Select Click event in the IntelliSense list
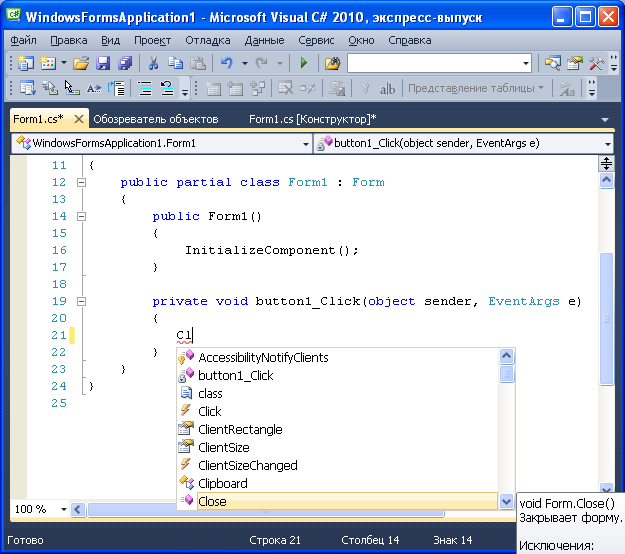The width and height of the screenshot is (625, 554). 337,411
